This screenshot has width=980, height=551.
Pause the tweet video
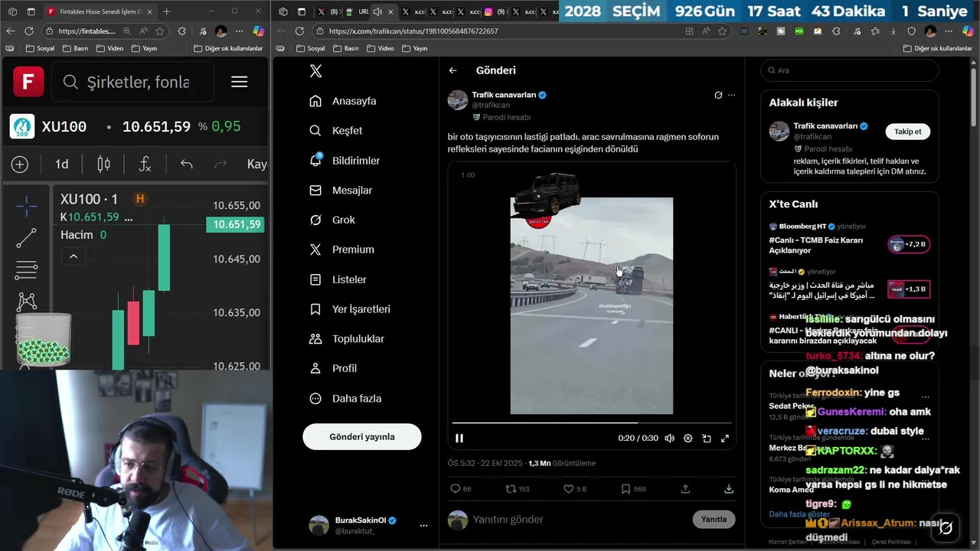(x=459, y=439)
